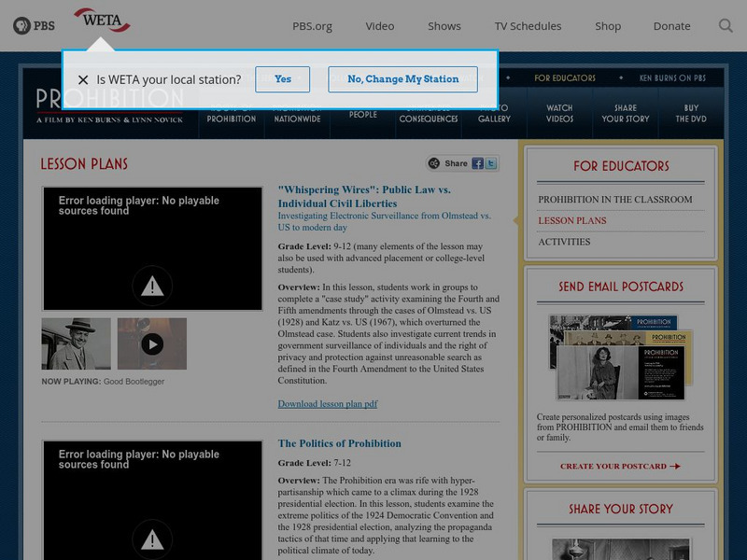Viewport: 747px width, 560px height.
Task: Open Ken Burns on PBS link
Action: [672, 78]
